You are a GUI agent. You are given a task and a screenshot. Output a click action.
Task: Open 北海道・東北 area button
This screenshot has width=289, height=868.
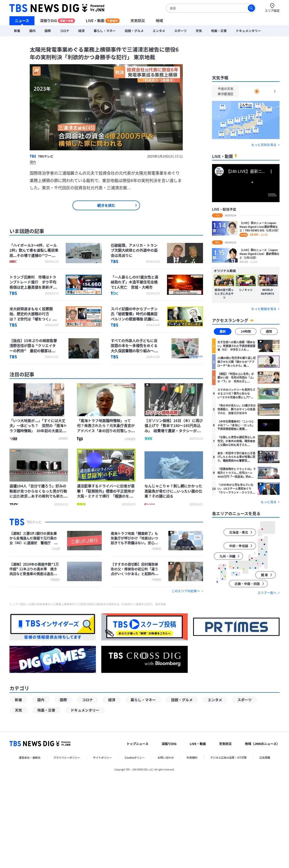click(240, 532)
